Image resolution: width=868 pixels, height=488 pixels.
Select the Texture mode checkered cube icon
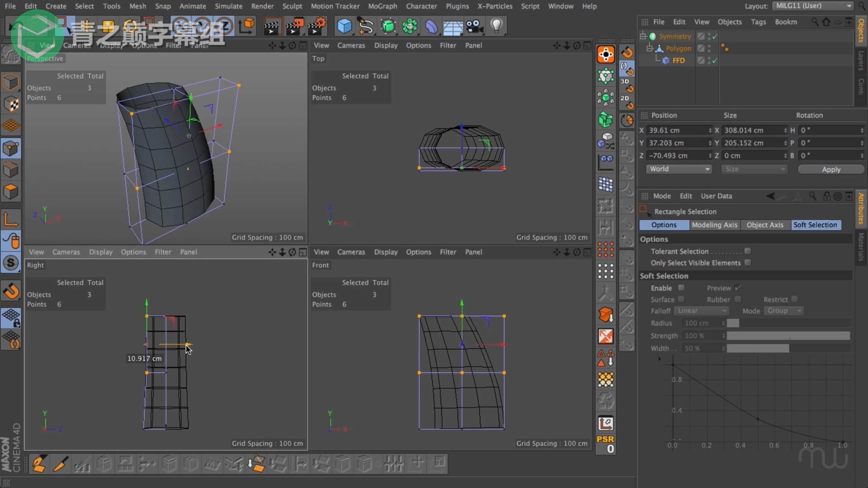click(x=11, y=104)
